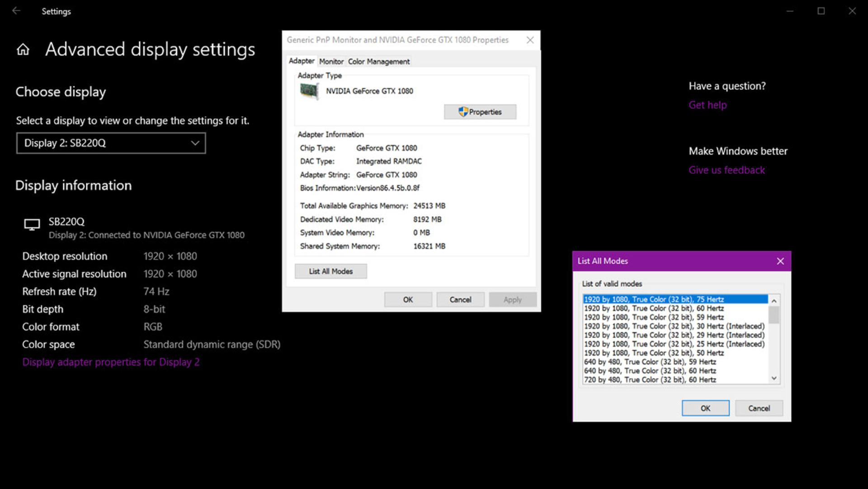Image resolution: width=868 pixels, height=489 pixels.
Task: Click the SB220Q monitor icon
Action: 32,225
